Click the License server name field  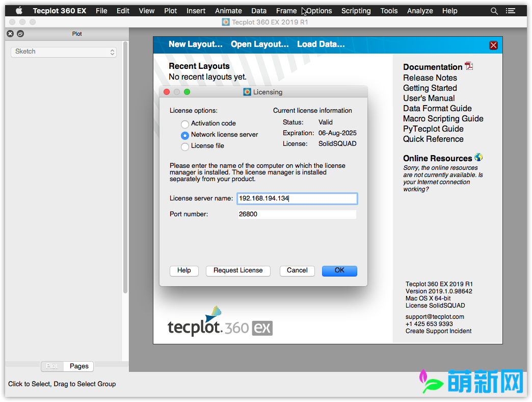point(297,198)
